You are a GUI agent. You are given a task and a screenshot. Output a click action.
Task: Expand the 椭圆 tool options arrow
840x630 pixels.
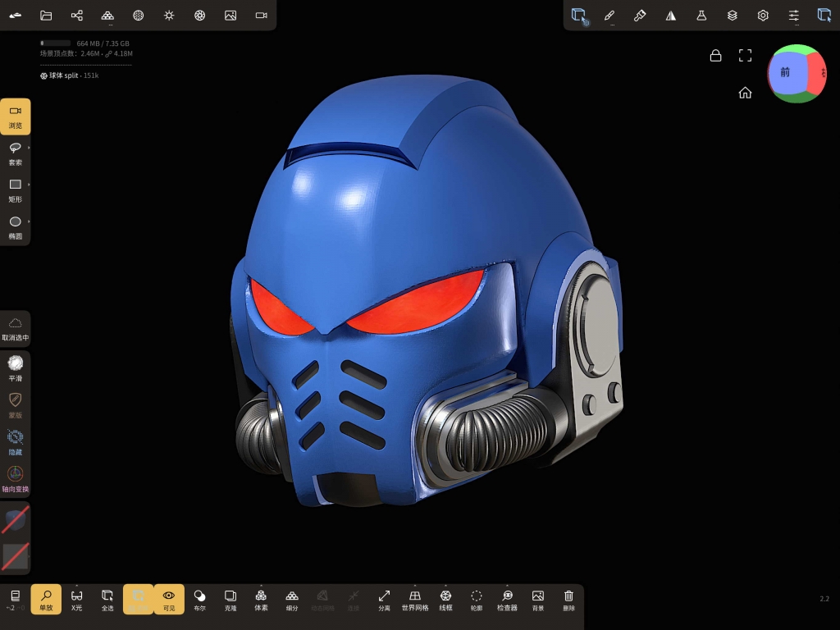(29, 221)
